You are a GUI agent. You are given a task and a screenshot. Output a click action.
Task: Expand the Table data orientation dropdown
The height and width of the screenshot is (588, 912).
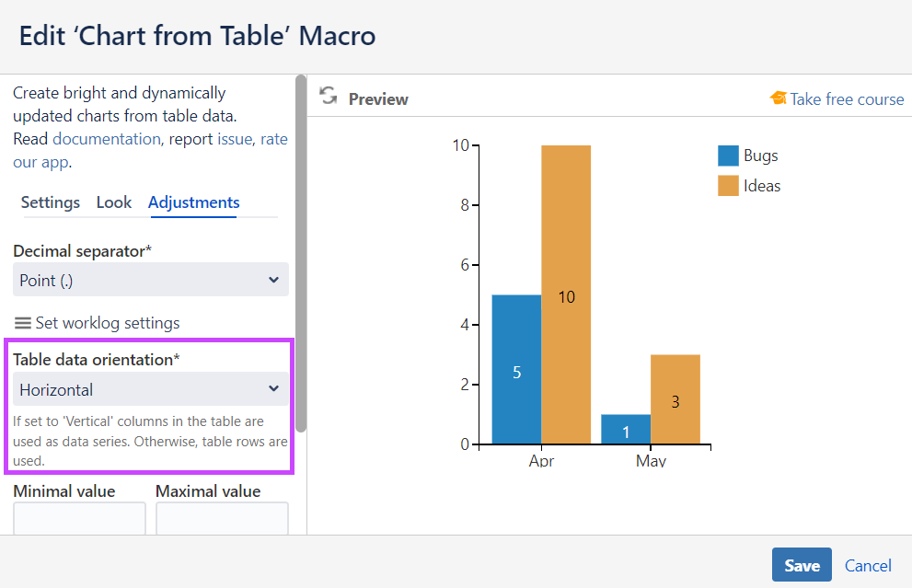point(151,389)
